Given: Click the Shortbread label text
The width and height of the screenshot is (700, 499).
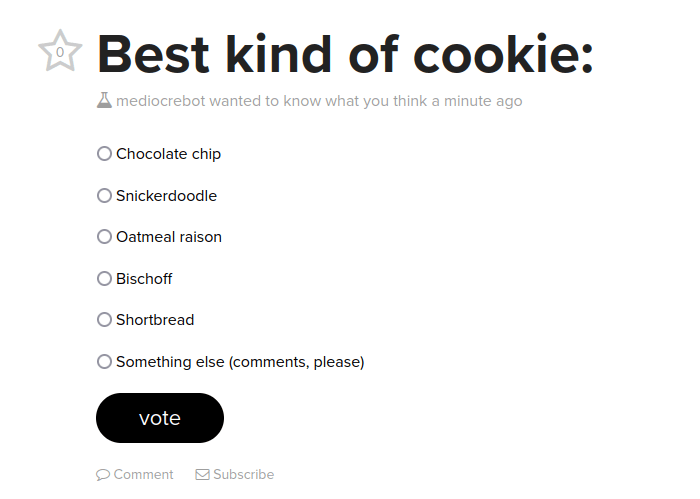Looking at the screenshot, I should point(155,320).
